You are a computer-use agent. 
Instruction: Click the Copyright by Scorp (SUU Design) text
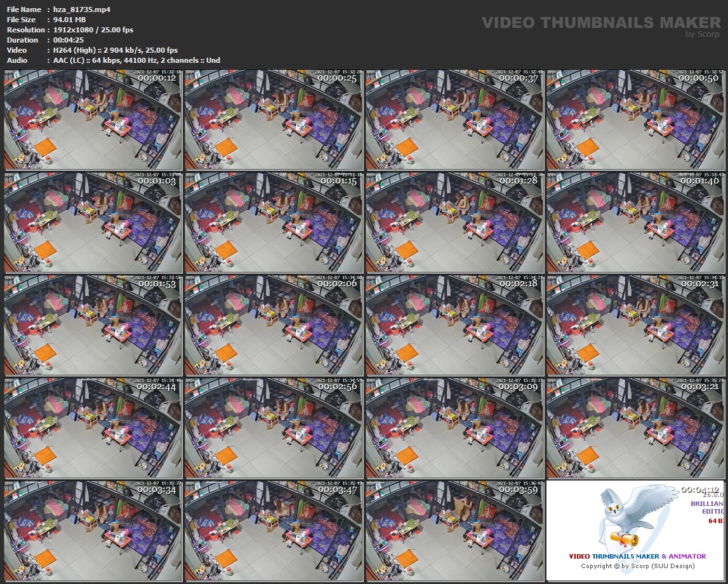pos(637,566)
